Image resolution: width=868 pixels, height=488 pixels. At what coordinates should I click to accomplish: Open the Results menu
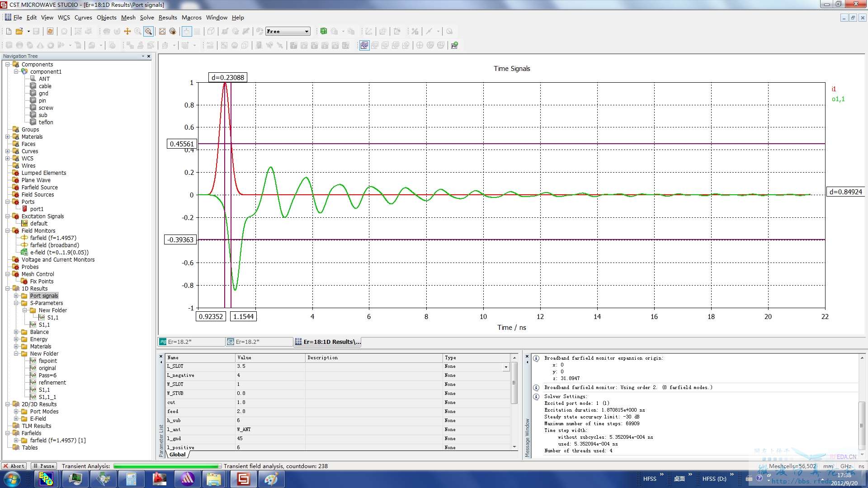click(168, 18)
